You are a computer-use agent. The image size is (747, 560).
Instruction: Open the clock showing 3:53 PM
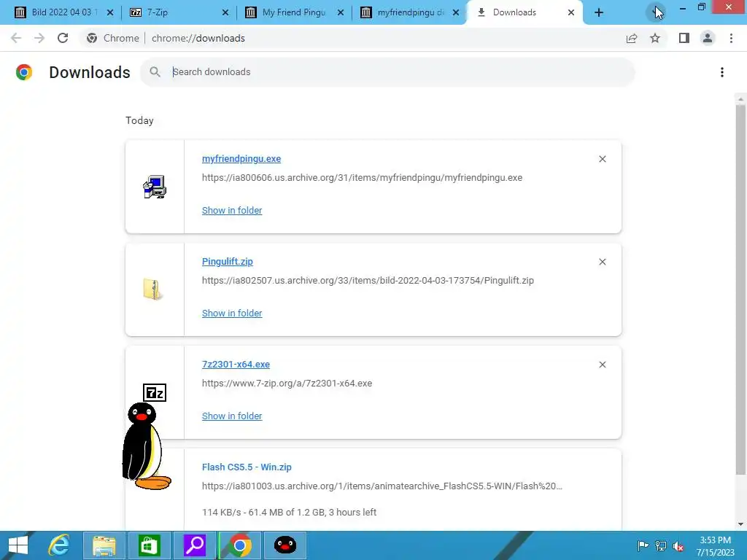715,546
